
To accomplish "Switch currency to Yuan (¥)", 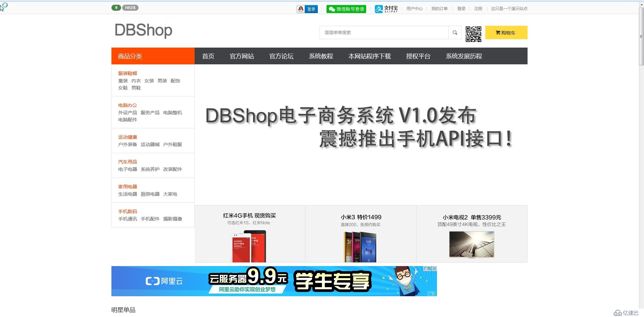I will (116, 8).
